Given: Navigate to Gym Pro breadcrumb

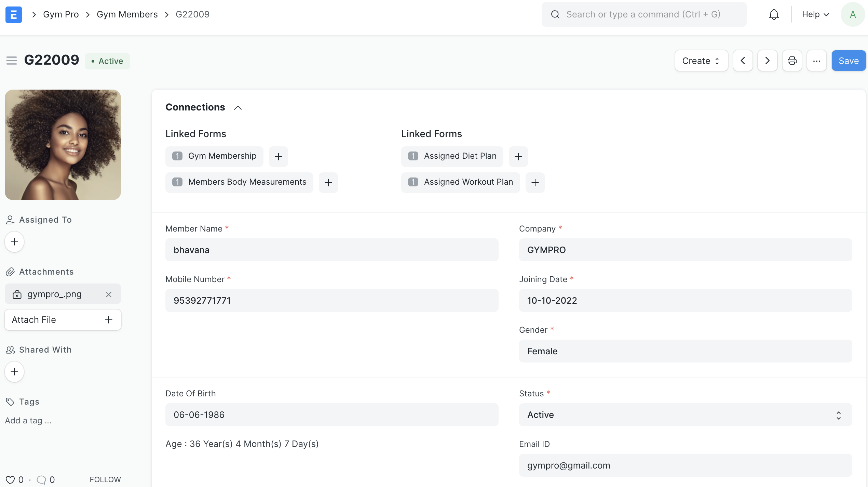Looking at the screenshot, I should coord(61,14).
